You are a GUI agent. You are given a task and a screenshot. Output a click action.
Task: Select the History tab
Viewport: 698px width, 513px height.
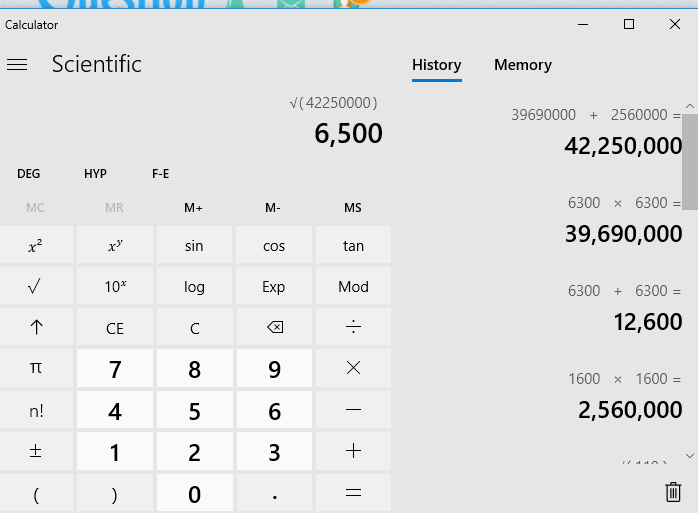(436, 65)
